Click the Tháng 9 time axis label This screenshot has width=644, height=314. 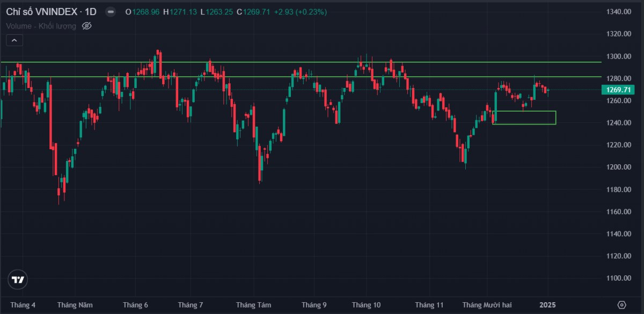point(313,305)
